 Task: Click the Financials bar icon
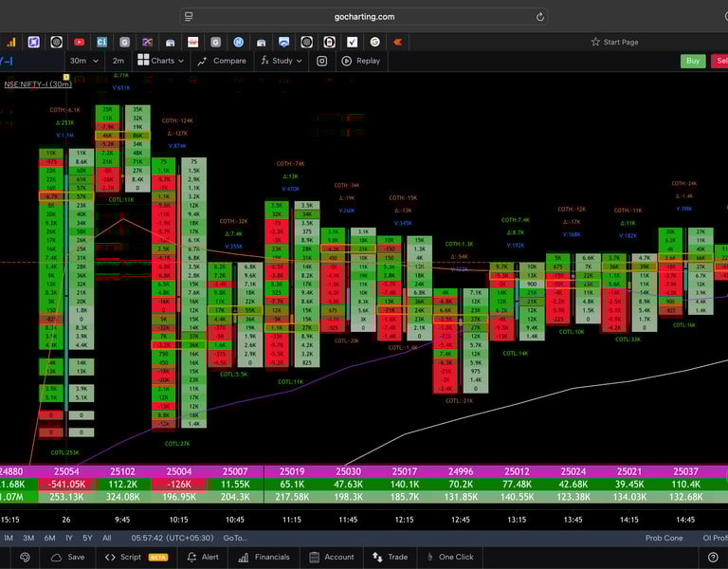[244, 558]
